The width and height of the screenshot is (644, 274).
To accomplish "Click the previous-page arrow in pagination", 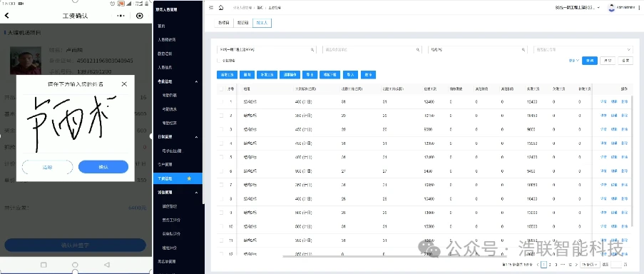I will 538,265.
